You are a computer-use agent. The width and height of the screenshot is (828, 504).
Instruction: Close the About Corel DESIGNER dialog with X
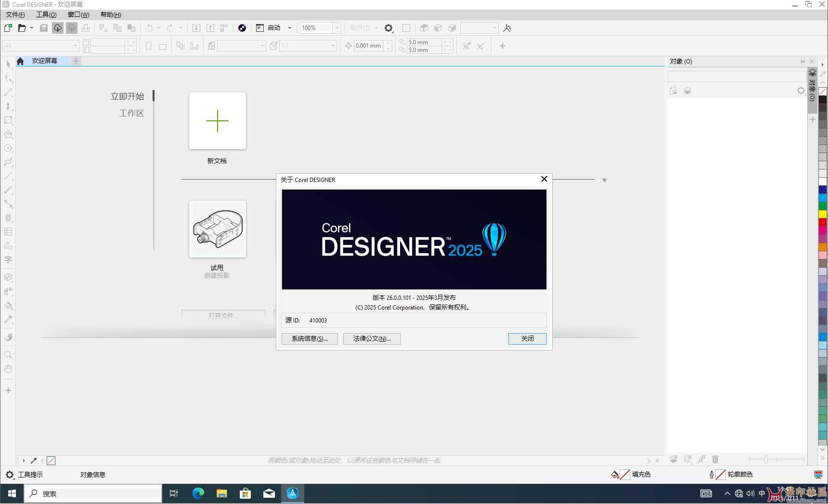coord(544,179)
